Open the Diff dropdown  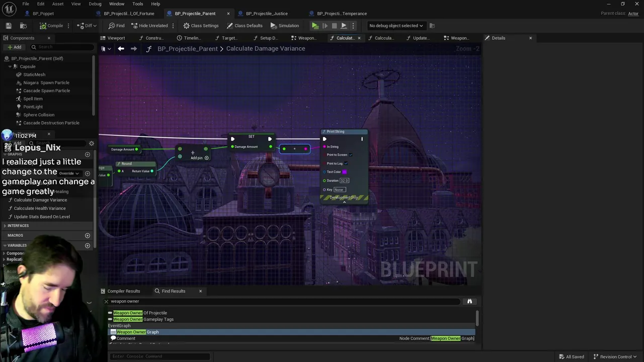[88, 26]
